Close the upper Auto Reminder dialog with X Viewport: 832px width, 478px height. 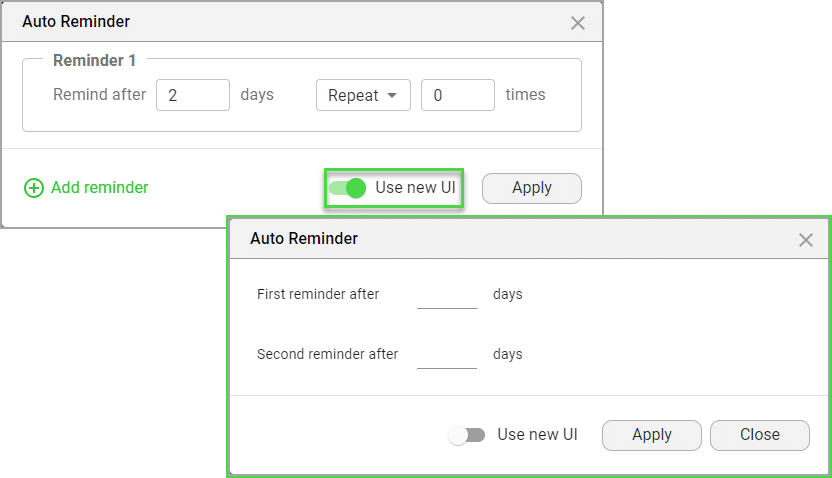pos(578,23)
